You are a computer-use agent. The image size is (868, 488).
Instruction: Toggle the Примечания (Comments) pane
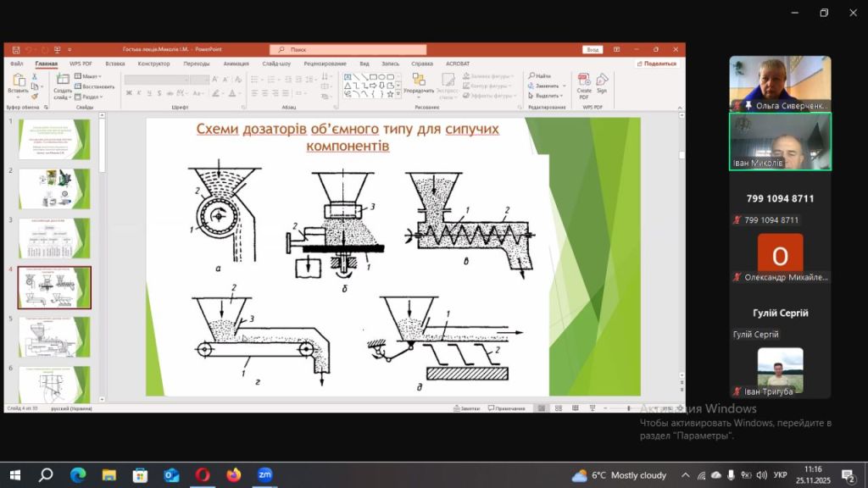coord(507,408)
